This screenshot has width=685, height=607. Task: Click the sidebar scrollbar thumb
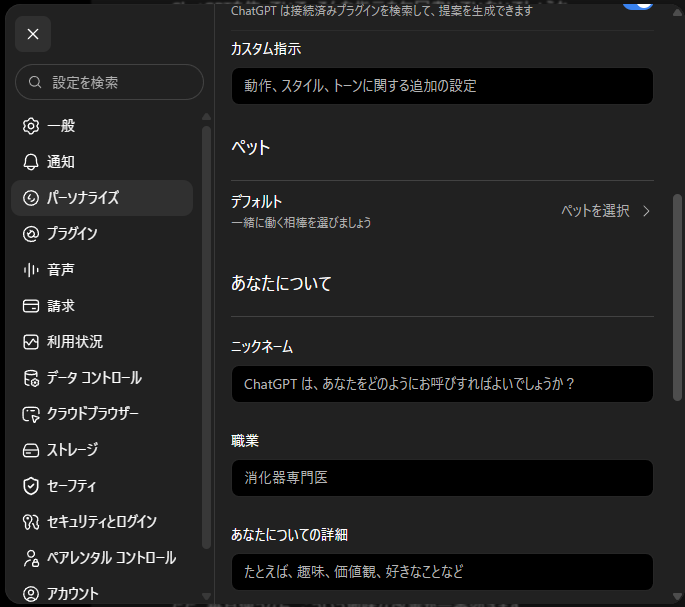pos(206,337)
